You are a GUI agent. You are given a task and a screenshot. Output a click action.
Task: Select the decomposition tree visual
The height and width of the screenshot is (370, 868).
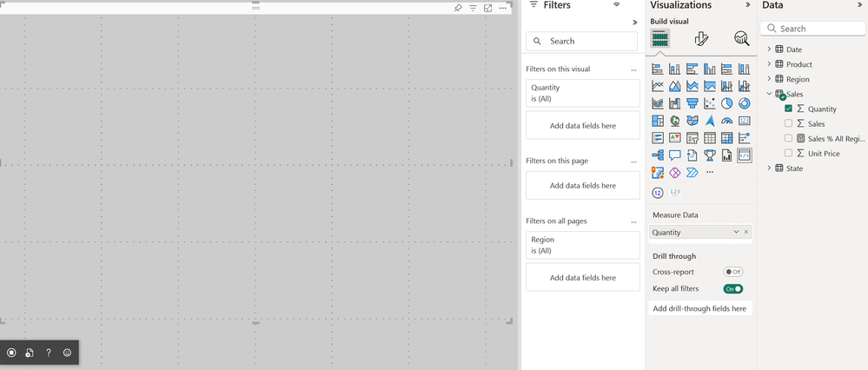coord(658,155)
